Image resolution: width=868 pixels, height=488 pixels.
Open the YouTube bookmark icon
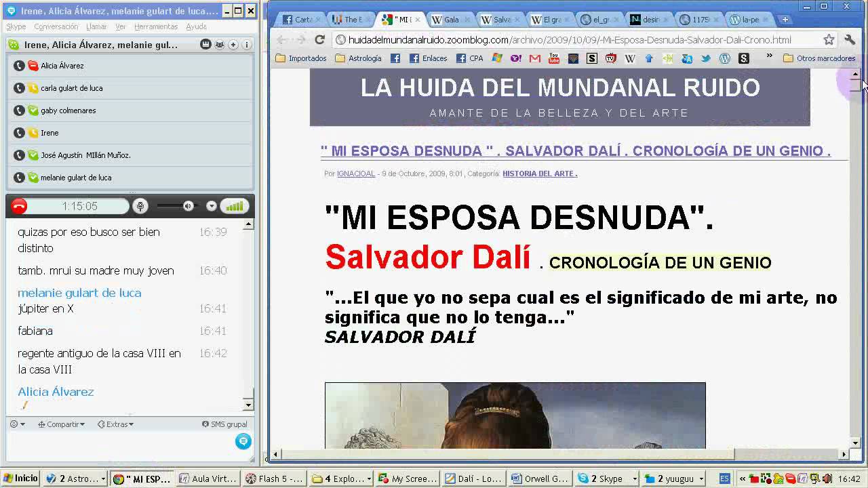[x=554, y=58]
